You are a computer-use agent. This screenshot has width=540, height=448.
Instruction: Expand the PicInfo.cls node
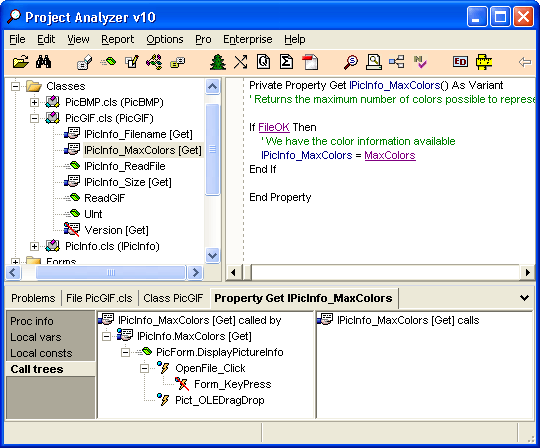click(34, 246)
